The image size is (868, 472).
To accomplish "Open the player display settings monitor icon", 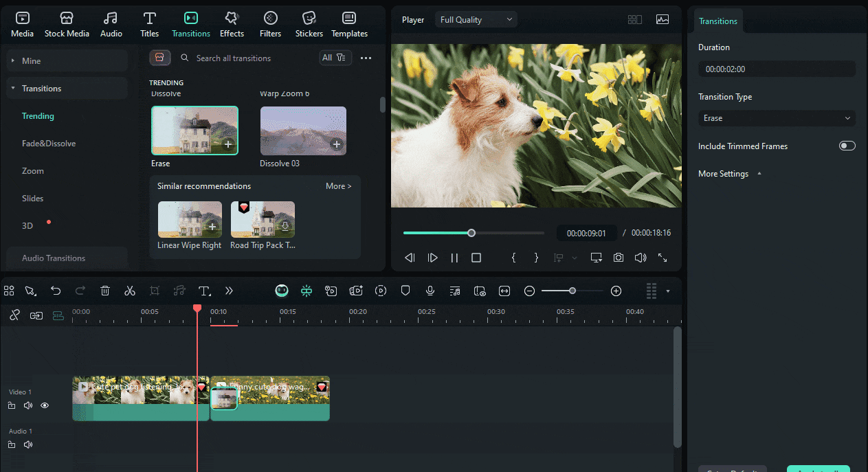I will tap(596, 258).
